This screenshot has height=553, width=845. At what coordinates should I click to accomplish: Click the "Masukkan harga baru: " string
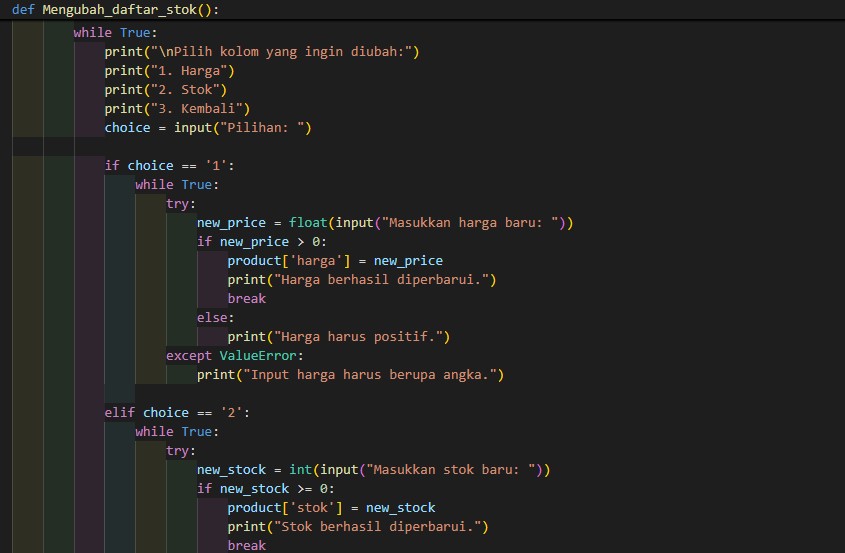click(470, 223)
